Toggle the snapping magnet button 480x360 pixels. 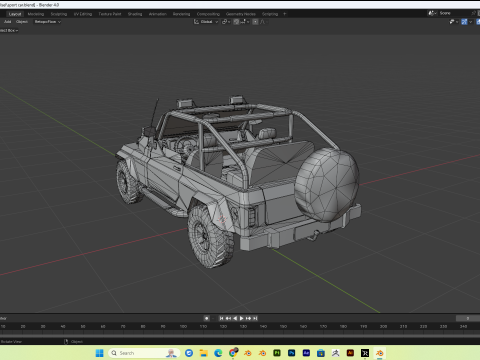click(x=236, y=22)
